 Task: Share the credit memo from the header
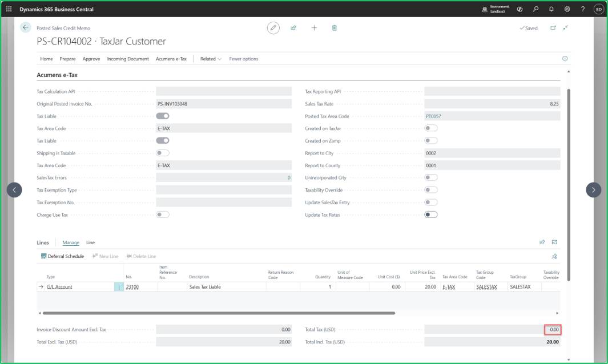(293, 28)
